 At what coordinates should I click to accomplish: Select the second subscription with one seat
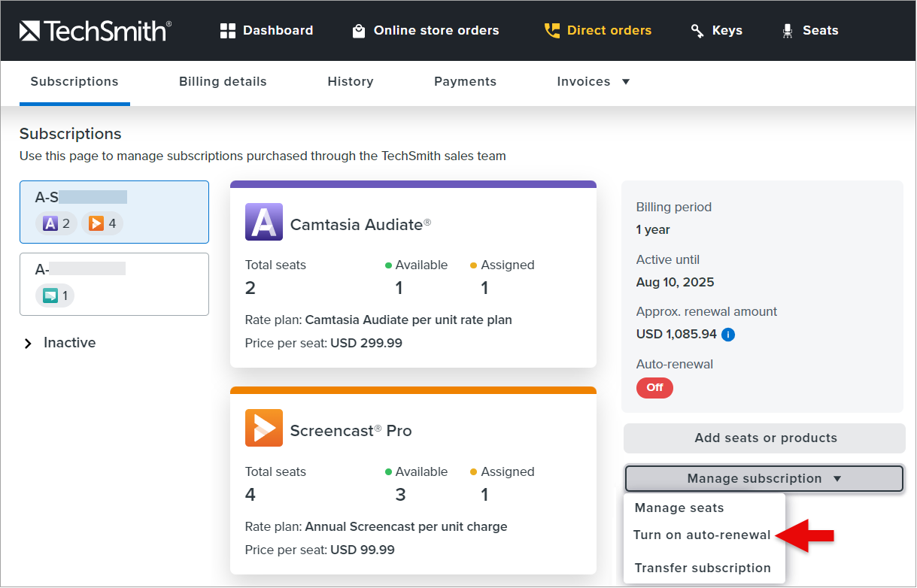click(x=114, y=283)
